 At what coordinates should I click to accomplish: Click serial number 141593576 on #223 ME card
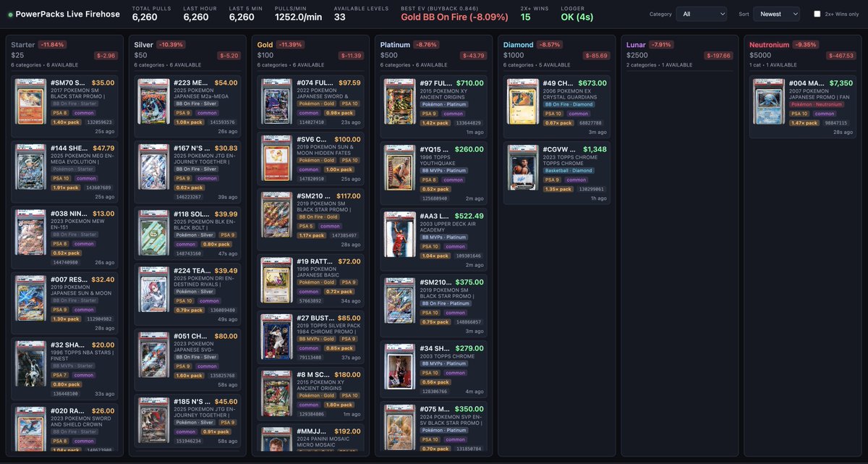223,122
